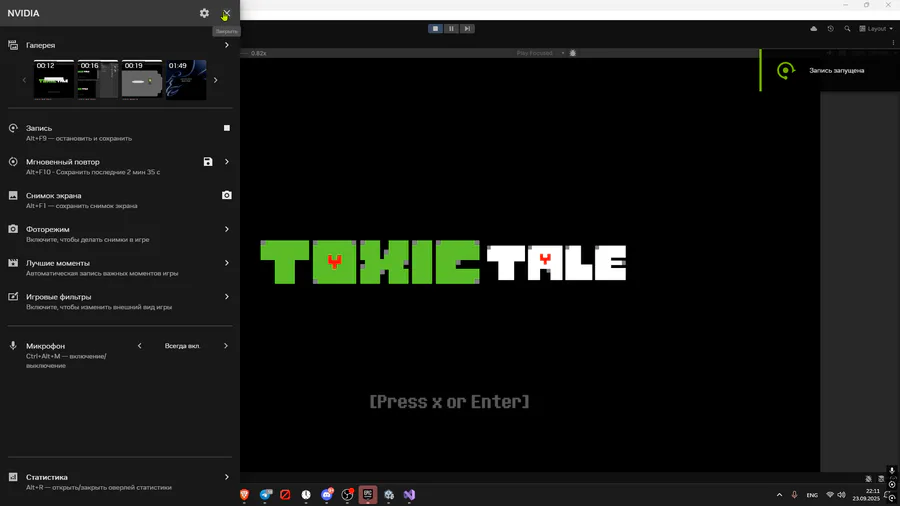Expand Highlights (Лучшие моменты) arrow

pos(227,263)
